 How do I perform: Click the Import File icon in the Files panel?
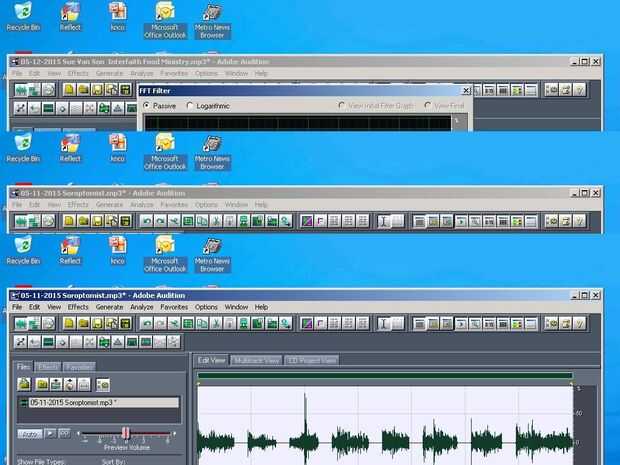tap(24, 384)
